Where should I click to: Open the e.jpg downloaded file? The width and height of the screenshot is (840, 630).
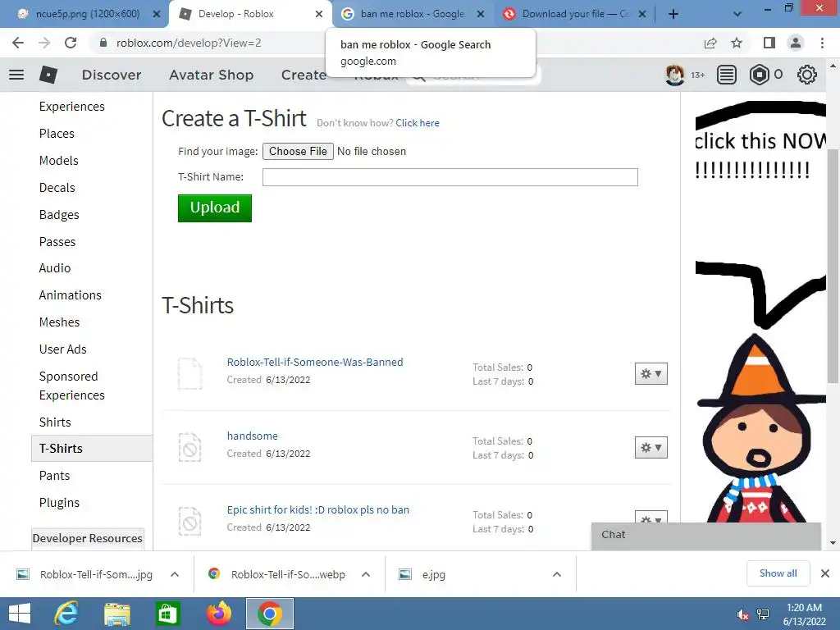click(x=433, y=574)
